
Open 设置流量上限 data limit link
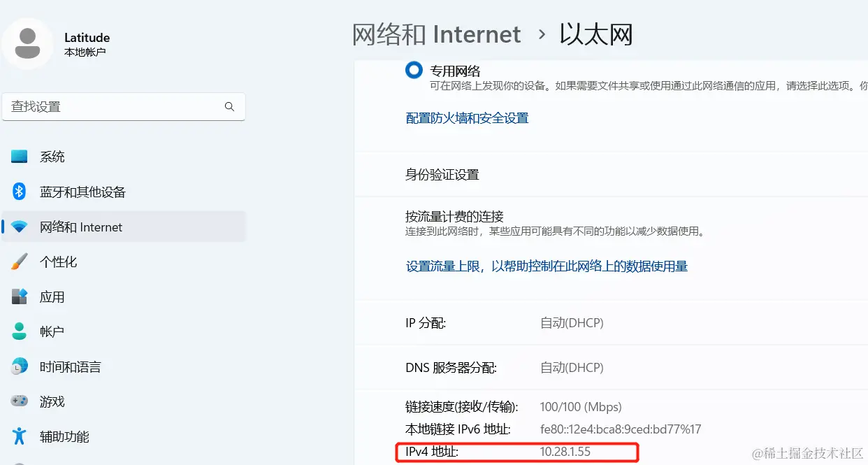pyautogui.click(x=547, y=266)
